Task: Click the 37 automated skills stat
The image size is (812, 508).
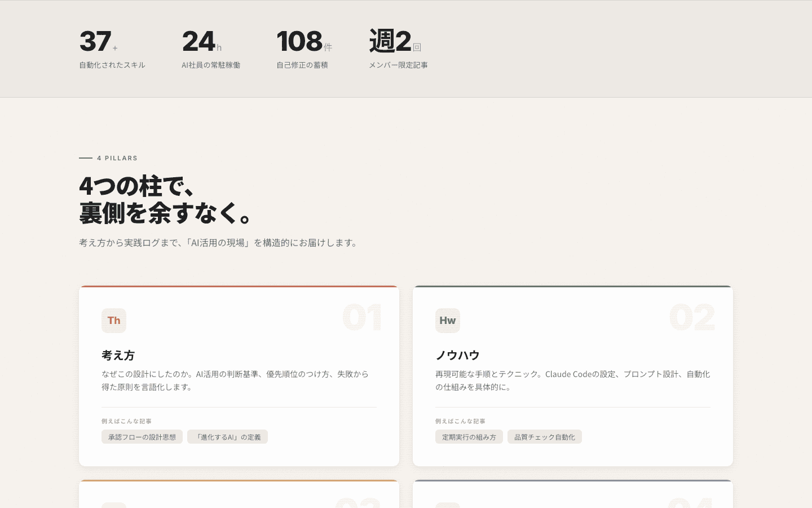Action: click(99, 41)
